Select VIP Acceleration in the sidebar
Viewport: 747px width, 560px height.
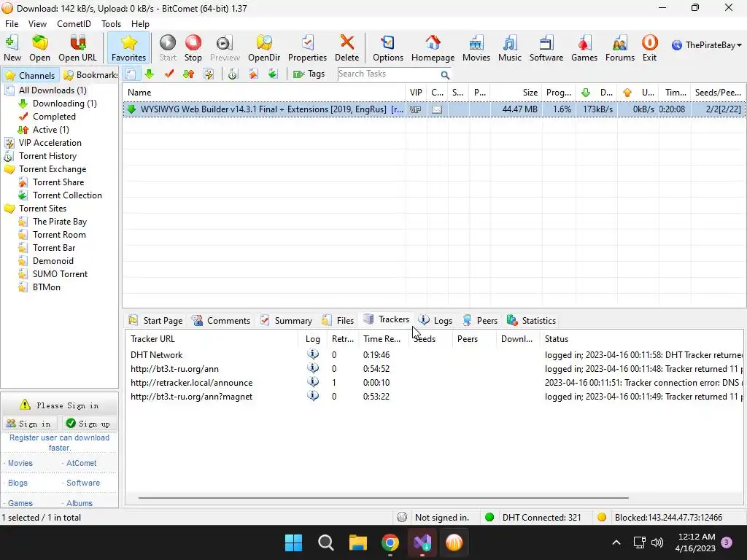click(x=50, y=143)
